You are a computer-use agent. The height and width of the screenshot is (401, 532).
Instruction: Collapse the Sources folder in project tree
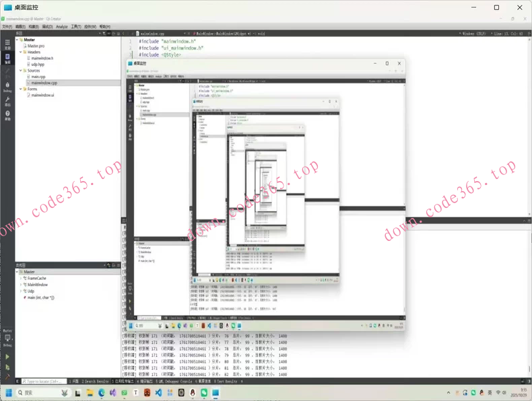[x=21, y=71]
